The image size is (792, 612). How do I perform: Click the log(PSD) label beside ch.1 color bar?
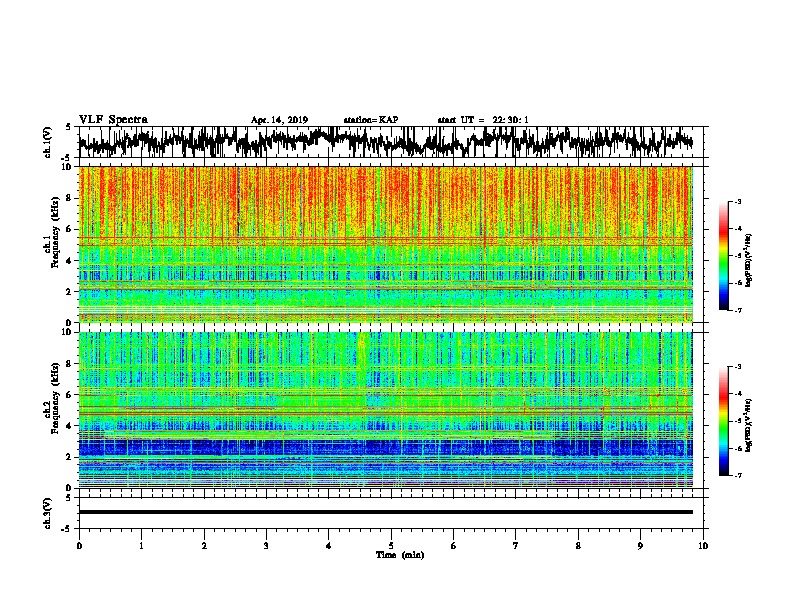(x=749, y=261)
